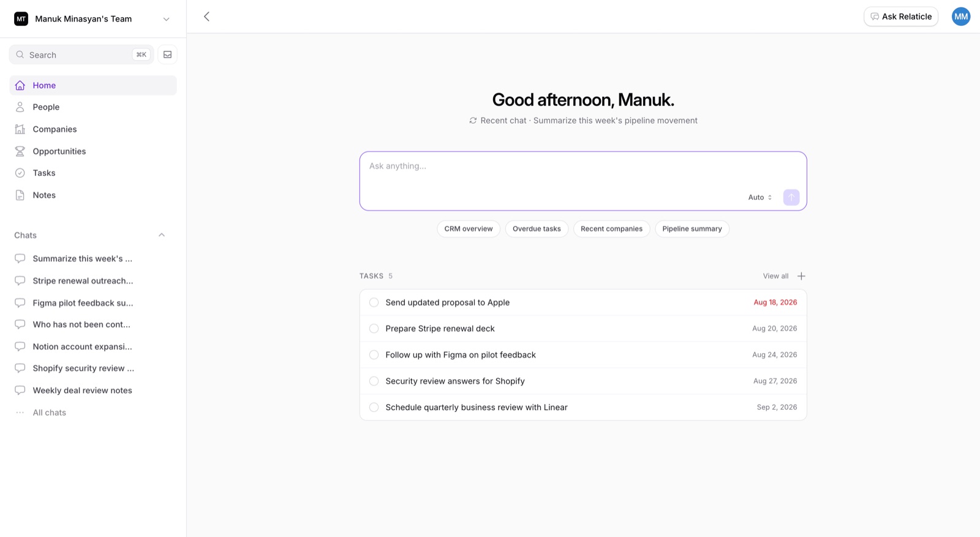The image size is (980, 537).
Task: Click the Recent companies suggestion chip
Action: click(x=611, y=229)
